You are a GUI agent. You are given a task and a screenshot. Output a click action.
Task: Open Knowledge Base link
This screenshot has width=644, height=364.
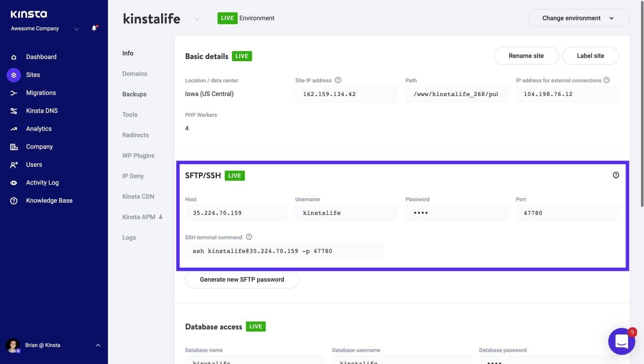(x=49, y=201)
